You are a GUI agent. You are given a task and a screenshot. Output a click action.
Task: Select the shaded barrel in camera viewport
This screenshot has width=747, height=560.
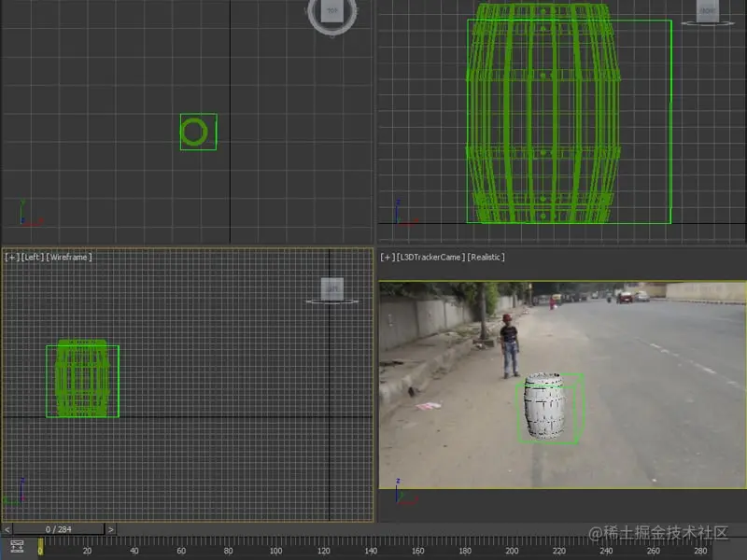click(x=544, y=406)
